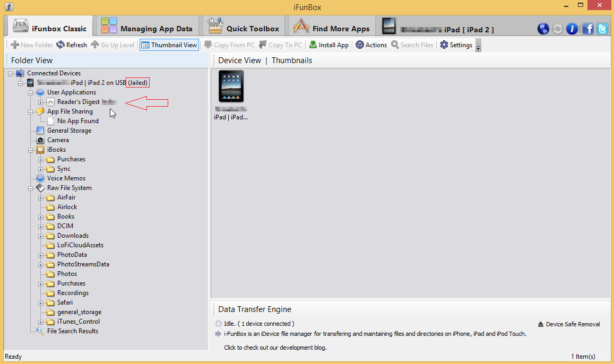Open the Camera item
The image size is (614, 364).
coord(58,140)
